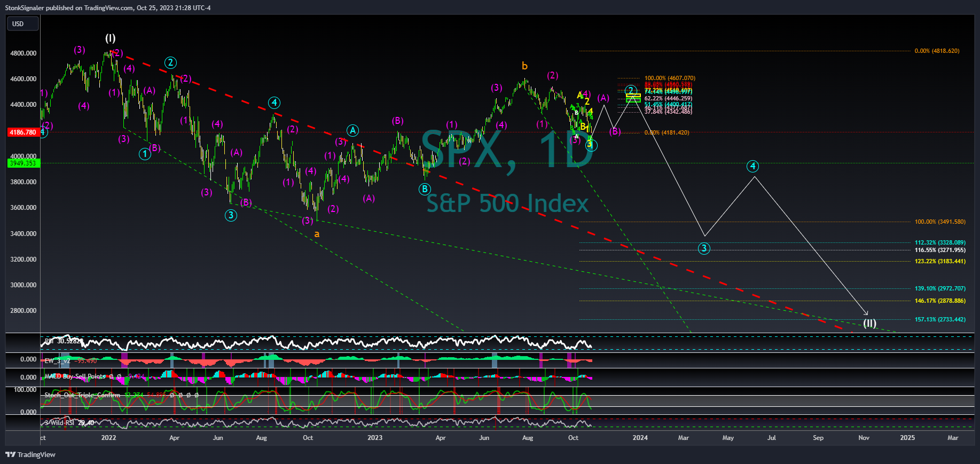The width and height of the screenshot is (980, 464).
Task: Click the circled B wave marker
Action: 425,189
